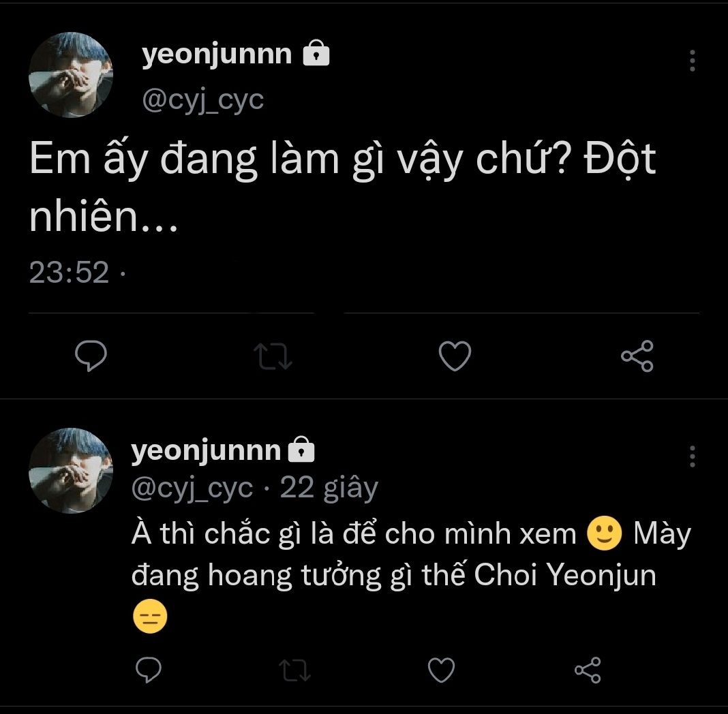Open more options on the reply tweet
Image resolution: width=728 pixels, height=714 pixels.
tap(692, 456)
